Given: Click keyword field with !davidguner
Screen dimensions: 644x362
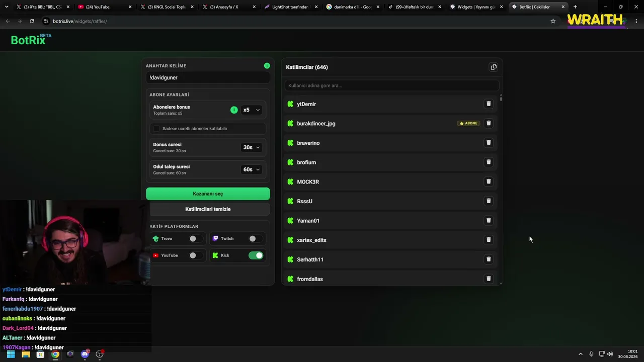Looking at the screenshot, I should 208,77.
